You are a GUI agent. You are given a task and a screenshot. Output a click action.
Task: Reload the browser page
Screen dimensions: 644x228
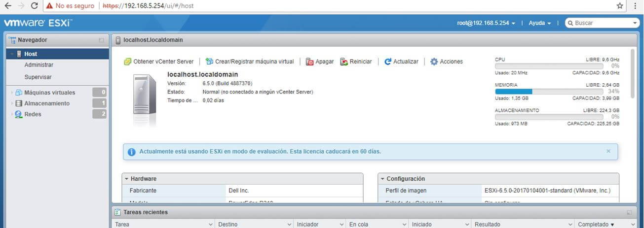(x=34, y=6)
